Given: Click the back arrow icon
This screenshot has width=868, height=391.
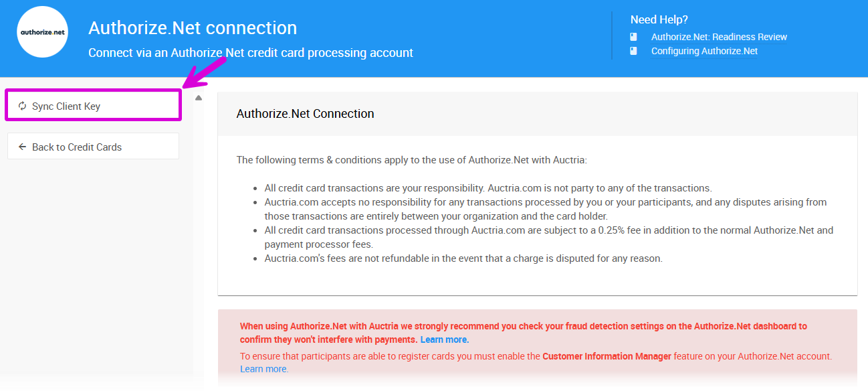Looking at the screenshot, I should 22,147.
